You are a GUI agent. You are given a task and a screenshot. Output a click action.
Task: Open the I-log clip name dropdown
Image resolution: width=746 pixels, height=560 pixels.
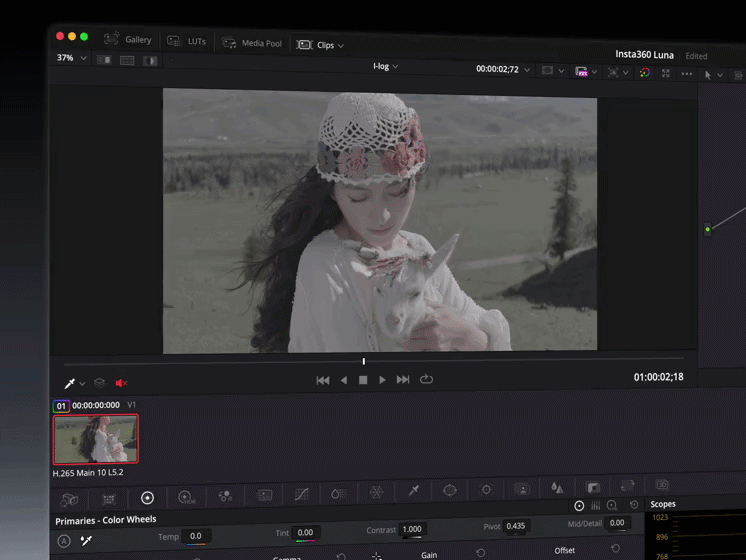click(385, 66)
